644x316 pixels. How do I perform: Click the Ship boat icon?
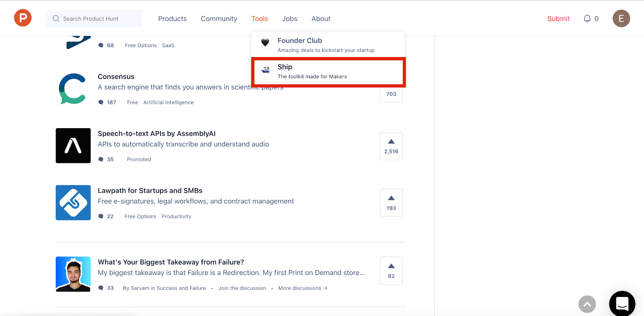[265, 69]
